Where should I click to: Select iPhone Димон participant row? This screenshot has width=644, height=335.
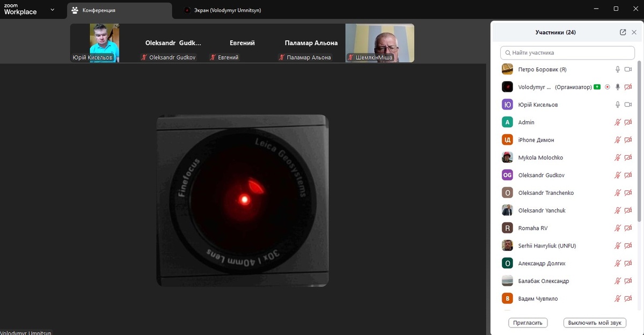[567, 140]
